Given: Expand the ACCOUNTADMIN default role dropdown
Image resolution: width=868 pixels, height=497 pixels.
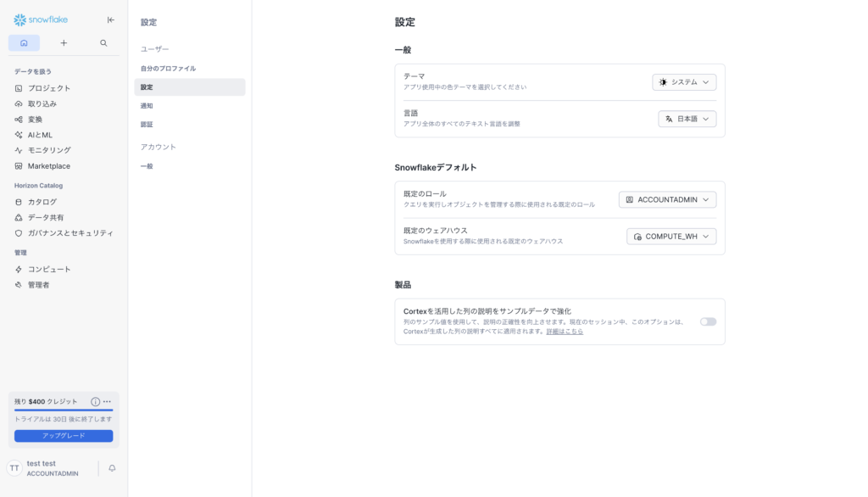Looking at the screenshot, I should 667,199.
